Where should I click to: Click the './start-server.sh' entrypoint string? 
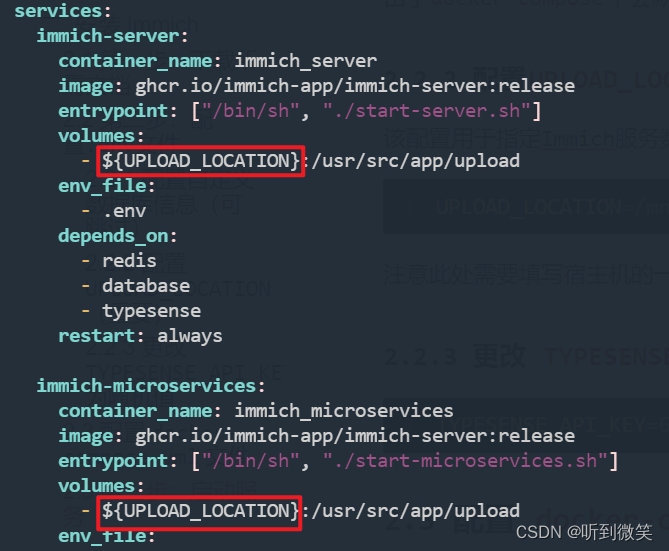click(x=426, y=111)
